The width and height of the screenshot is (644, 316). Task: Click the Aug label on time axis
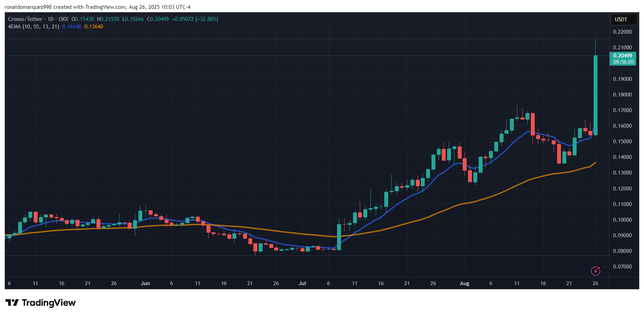[x=464, y=283]
